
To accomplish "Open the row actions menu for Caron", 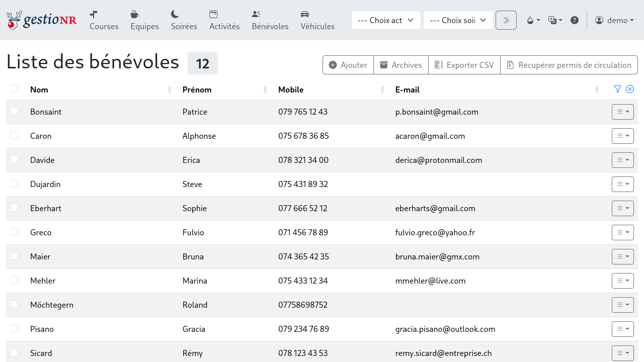I will [622, 136].
